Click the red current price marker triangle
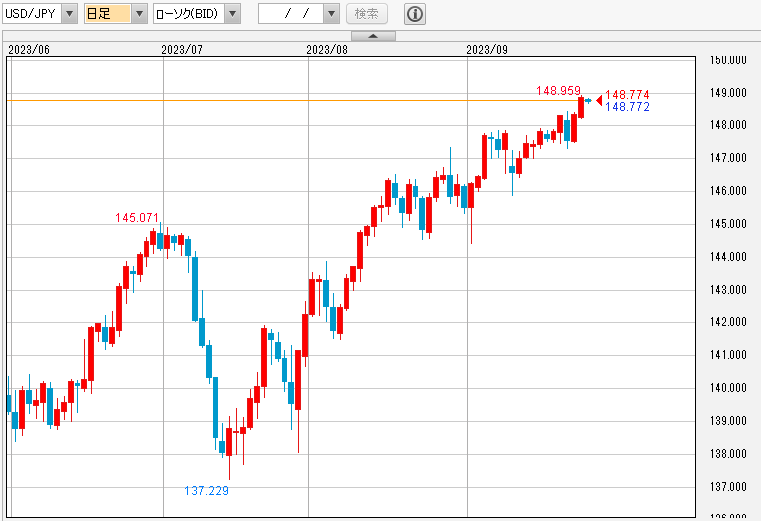This screenshot has height=521, width=761. click(x=599, y=101)
